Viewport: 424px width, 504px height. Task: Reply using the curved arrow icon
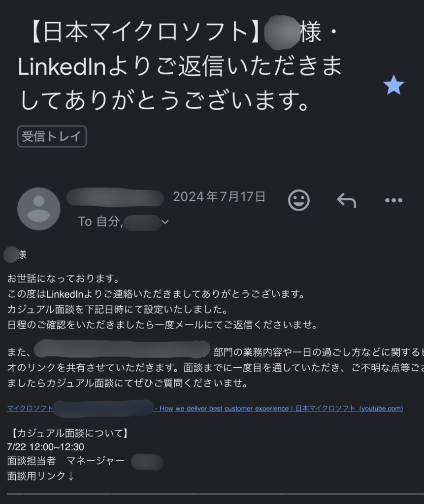346,200
